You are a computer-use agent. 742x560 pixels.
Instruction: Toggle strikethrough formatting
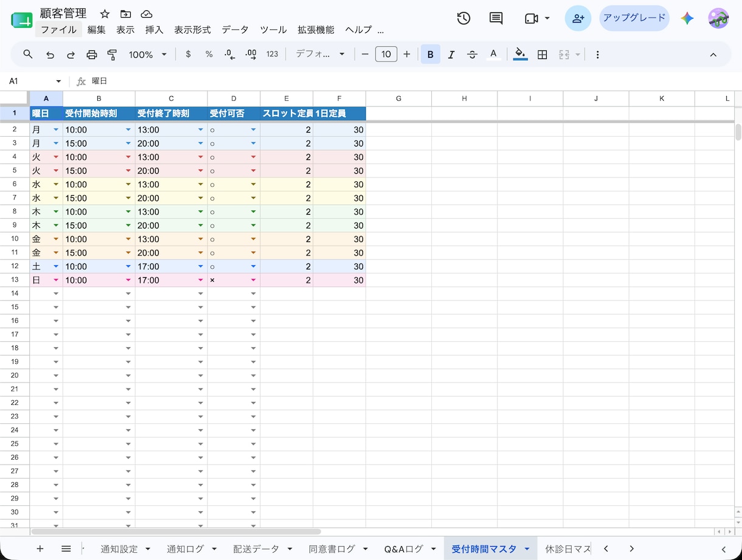click(472, 54)
